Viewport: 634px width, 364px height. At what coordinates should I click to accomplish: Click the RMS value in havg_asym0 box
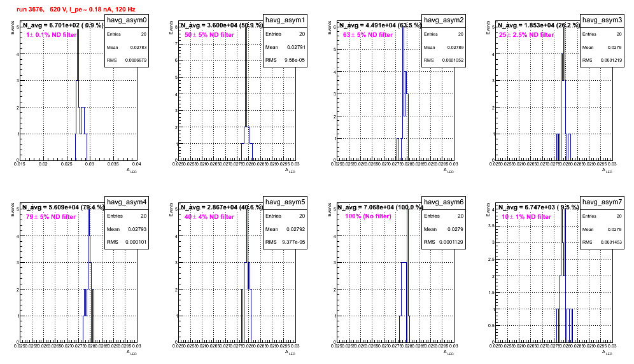[136, 60]
